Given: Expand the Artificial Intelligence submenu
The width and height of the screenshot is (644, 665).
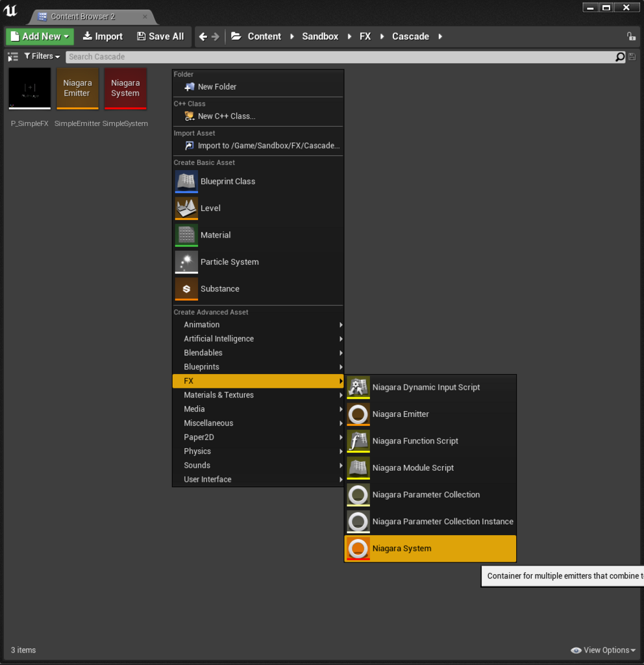Looking at the screenshot, I should pos(258,339).
